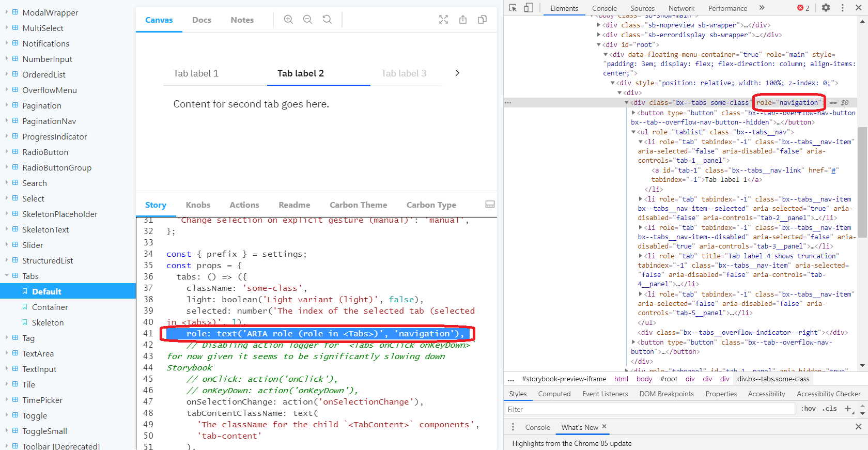868x450 pixels.
Task: Select Tab label 1 in preview
Action: pyautogui.click(x=196, y=73)
